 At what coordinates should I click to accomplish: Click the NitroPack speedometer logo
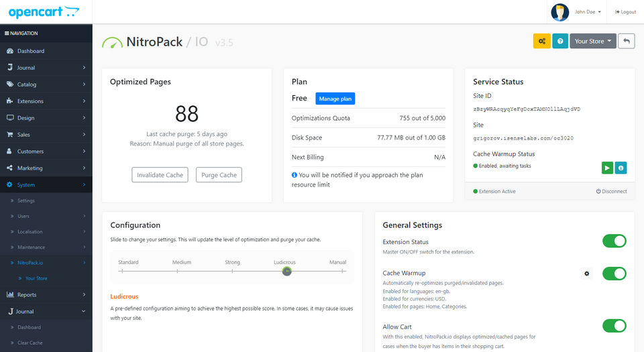(112, 43)
